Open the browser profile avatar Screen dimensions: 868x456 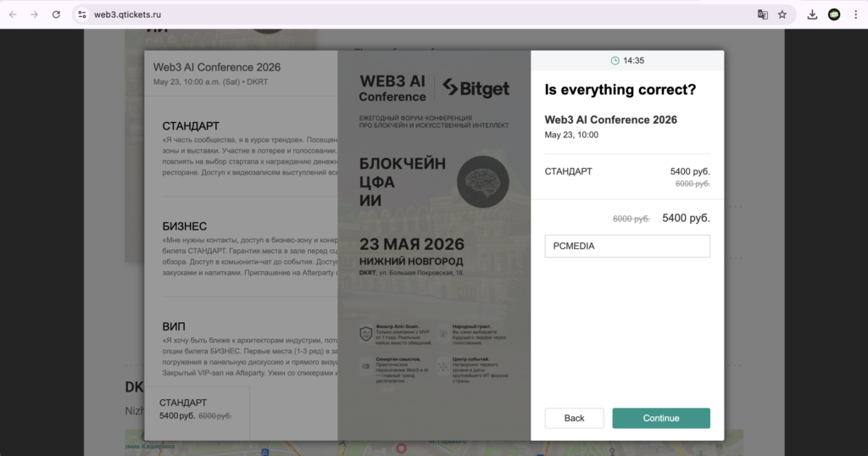834,14
